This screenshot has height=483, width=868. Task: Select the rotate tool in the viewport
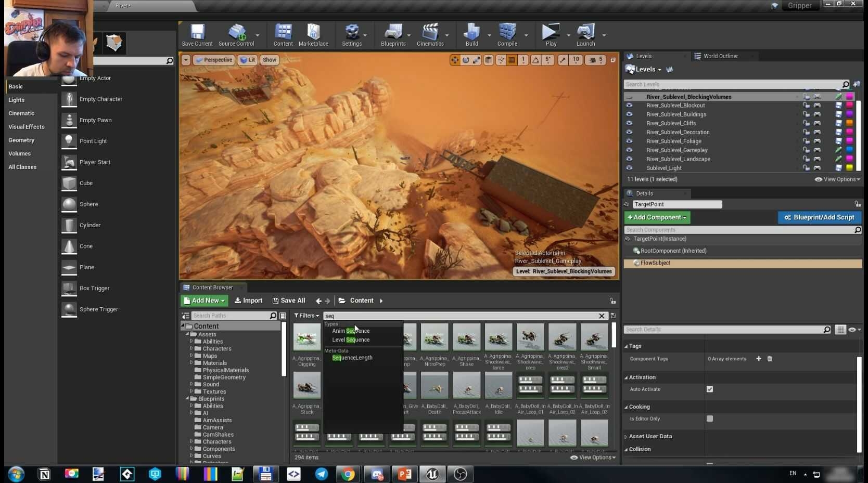coord(466,60)
